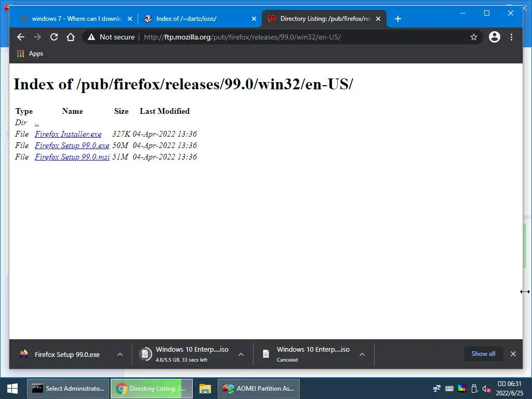532x399 pixels.
Task: Bookmark this page with the star
Action: 474,37
